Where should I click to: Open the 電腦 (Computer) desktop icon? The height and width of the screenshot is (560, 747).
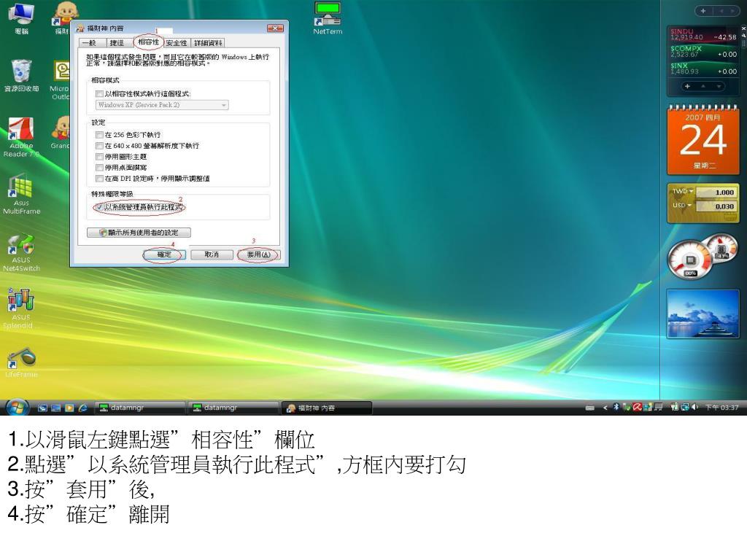[x=21, y=18]
